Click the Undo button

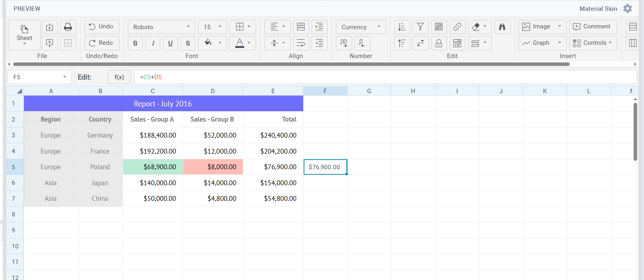tap(101, 26)
